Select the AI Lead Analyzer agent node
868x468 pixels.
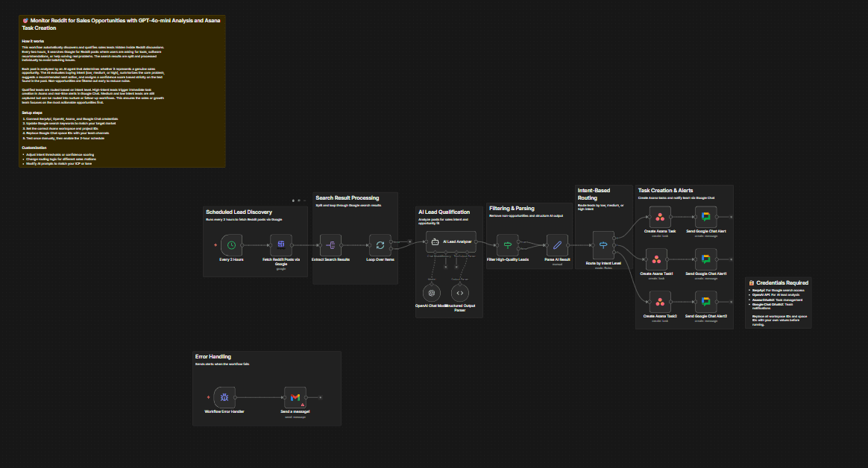pyautogui.click(x=450, y=242)
